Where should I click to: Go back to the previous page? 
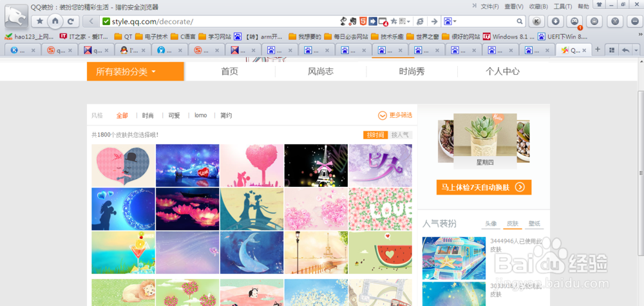pyautogui.click(x=91, y=21)
